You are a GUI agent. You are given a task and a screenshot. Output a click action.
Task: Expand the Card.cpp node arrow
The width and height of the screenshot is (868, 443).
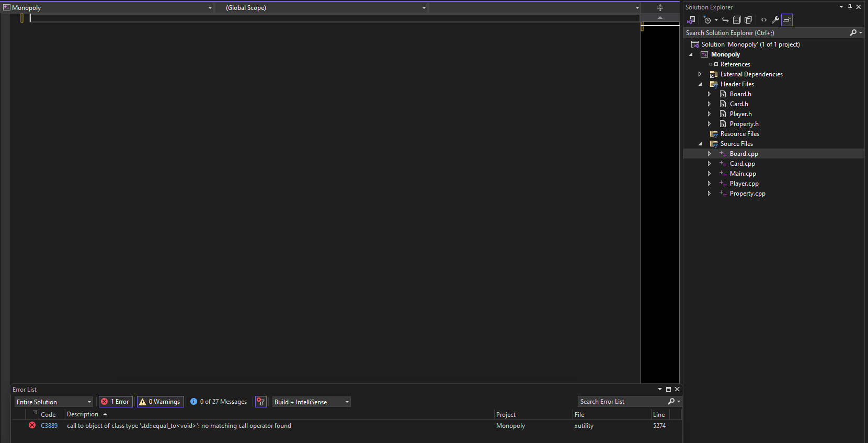tap(709, 164)
